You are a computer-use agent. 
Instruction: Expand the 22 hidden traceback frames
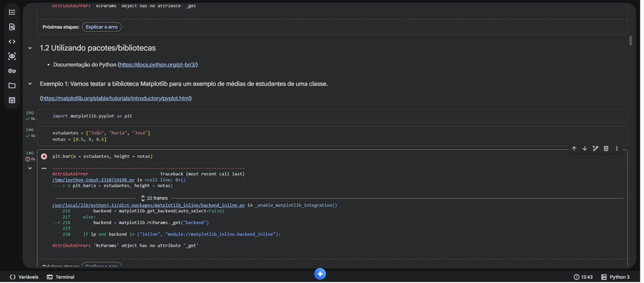click(154, 198)
